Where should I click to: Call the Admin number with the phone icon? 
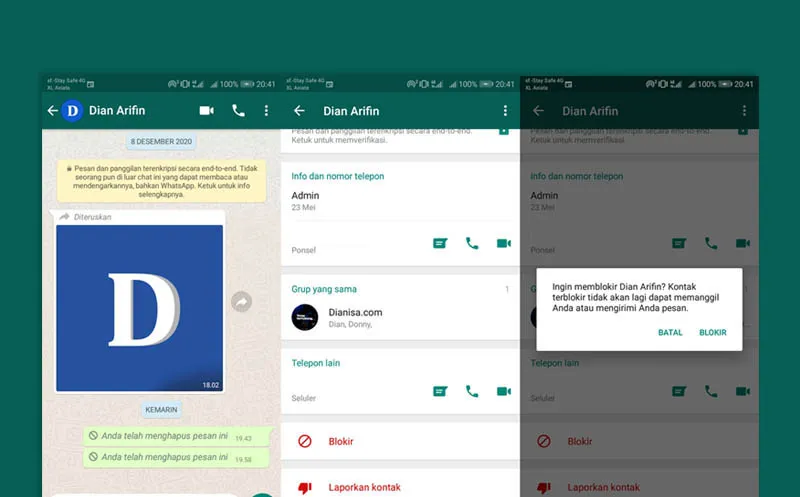click(x=472, y=243)
